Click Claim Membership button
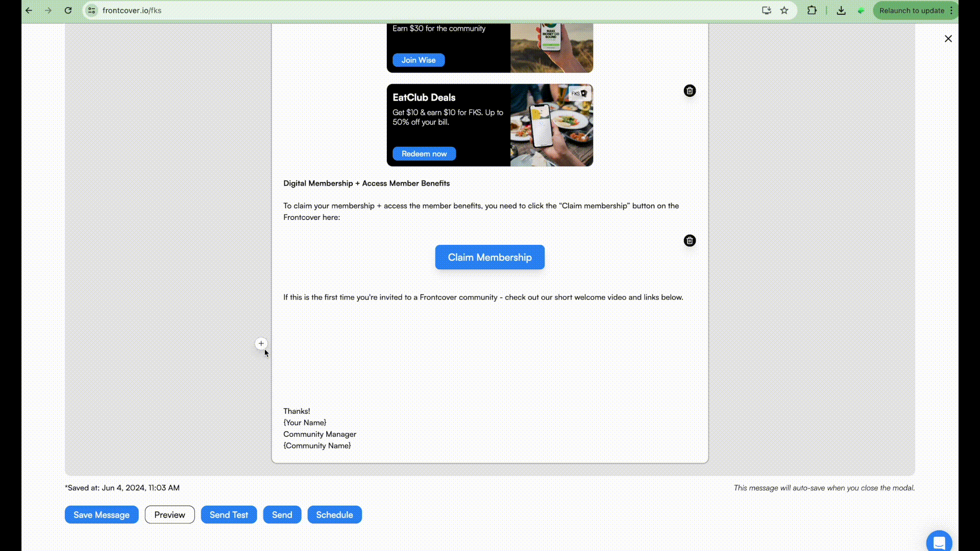 (x=489, y=257)
